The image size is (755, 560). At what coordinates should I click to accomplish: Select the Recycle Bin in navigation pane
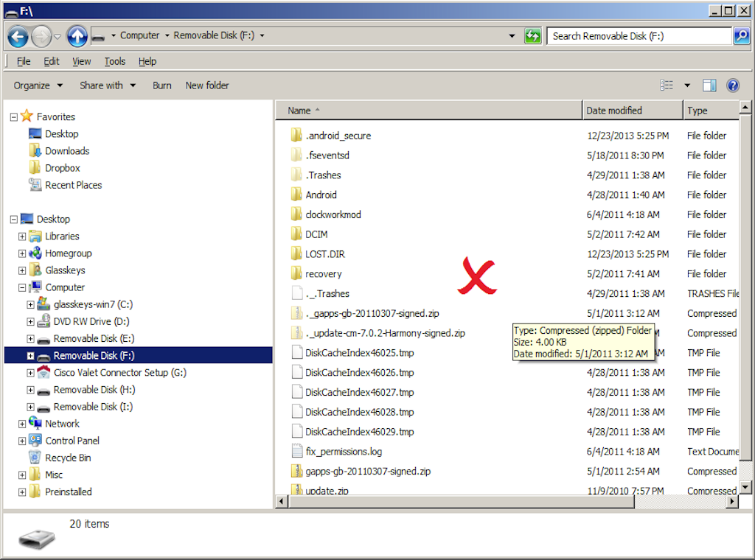pos(68,458)
